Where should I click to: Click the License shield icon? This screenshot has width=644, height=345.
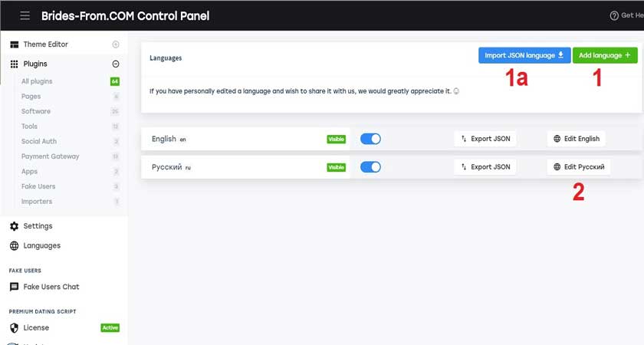[15, 328]
